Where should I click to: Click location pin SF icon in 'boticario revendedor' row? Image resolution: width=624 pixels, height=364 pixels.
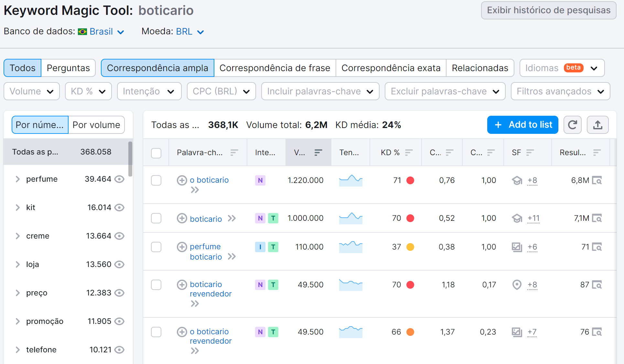pyautogui.click(x=517, y=285)
